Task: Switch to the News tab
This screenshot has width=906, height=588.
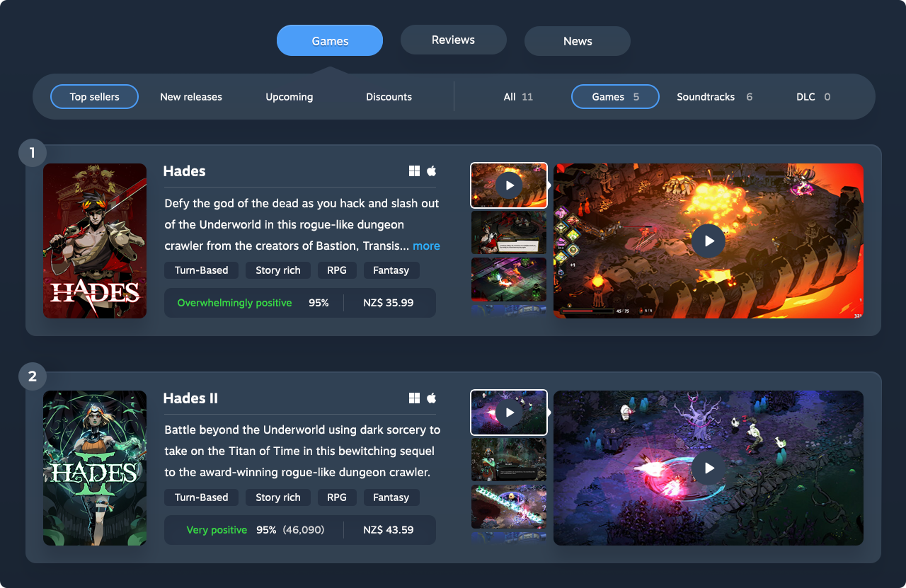Action: pyautogui.click(x=578, y=41)
